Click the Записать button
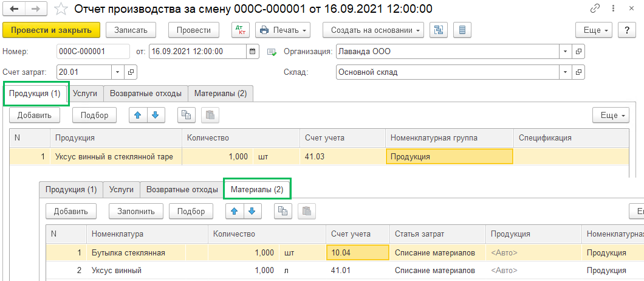This screenshot has width=644, height=281. (x=131, y=30)
